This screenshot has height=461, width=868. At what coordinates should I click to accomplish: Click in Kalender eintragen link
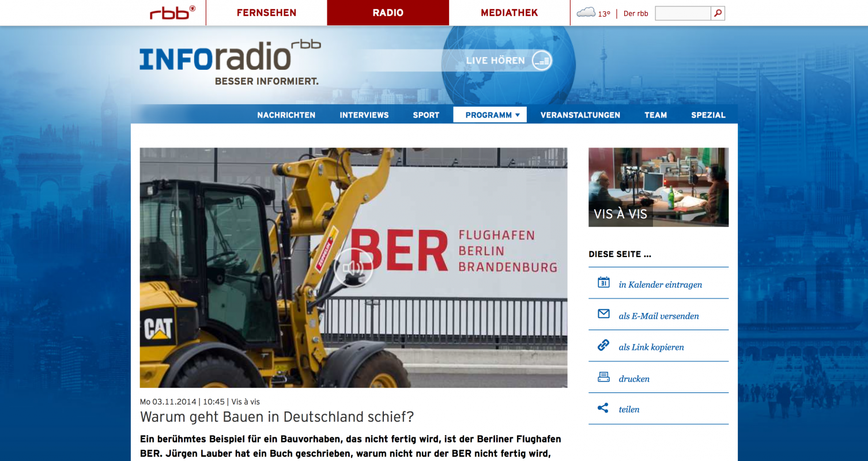coord(660,285)
